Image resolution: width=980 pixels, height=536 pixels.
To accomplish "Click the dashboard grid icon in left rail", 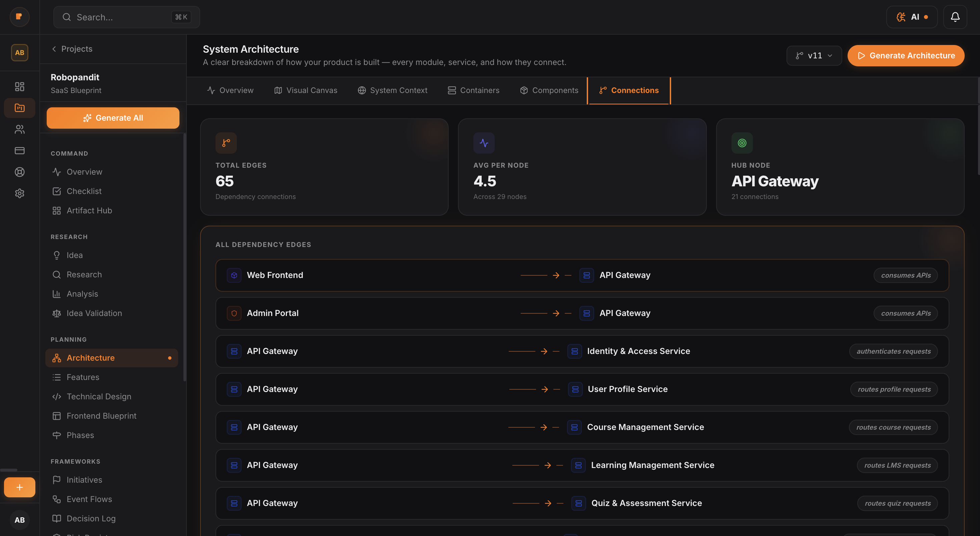I will [x=19, y=87].
